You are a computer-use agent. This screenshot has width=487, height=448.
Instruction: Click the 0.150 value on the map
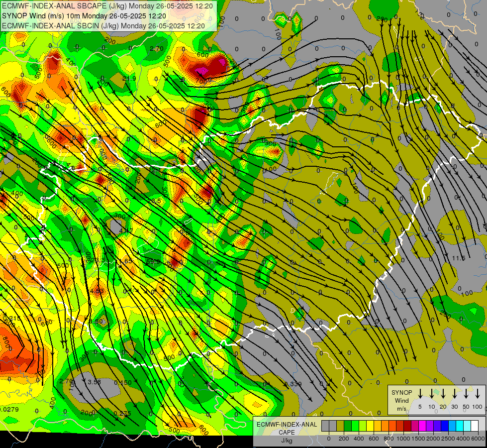123,382
